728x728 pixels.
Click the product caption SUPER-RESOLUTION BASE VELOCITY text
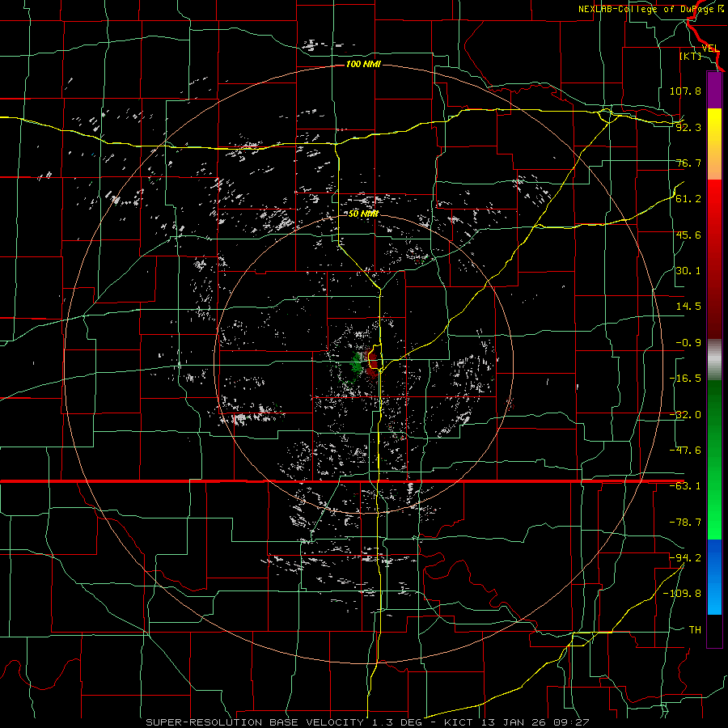pos(255,722)
